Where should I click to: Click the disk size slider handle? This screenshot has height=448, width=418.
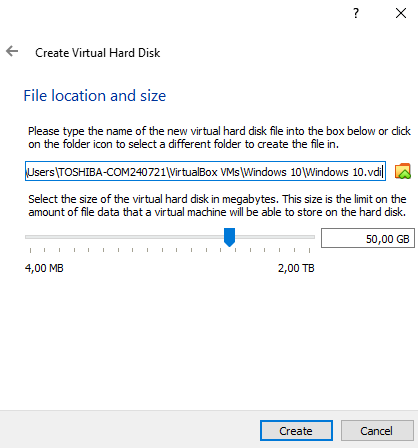pos(229,237)
